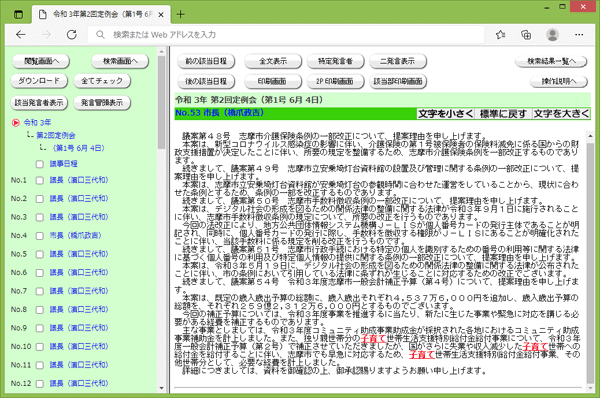
Task: Select the 特定発言者 option
Action: click(x=336, y=61)
